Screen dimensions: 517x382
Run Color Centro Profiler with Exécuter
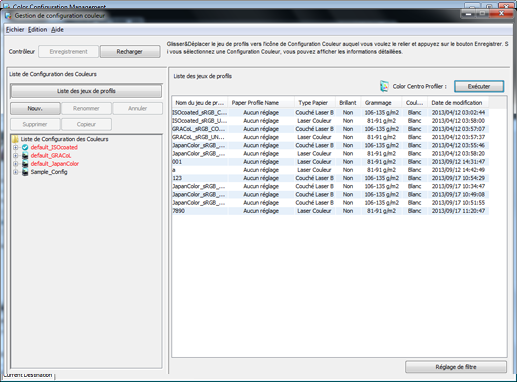click(479, 86)
